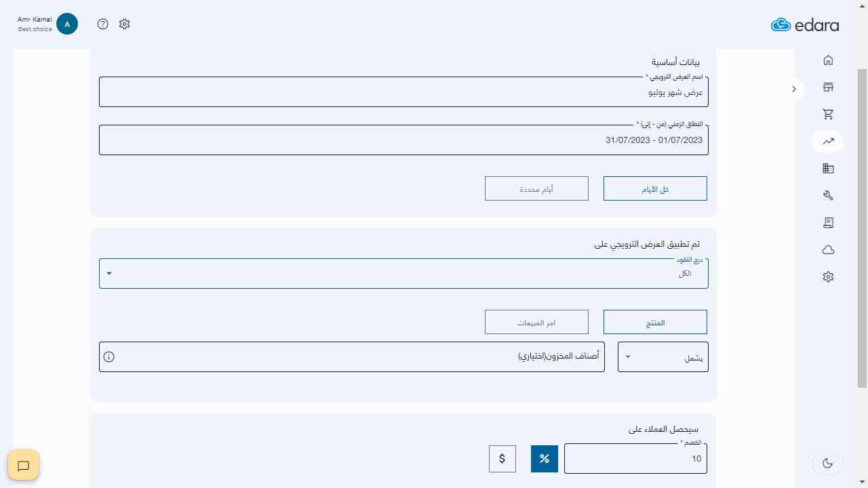Switch to المنتج tab
Image resolution: width=868 pixels, height=488 pixels.
click(655, 323)
